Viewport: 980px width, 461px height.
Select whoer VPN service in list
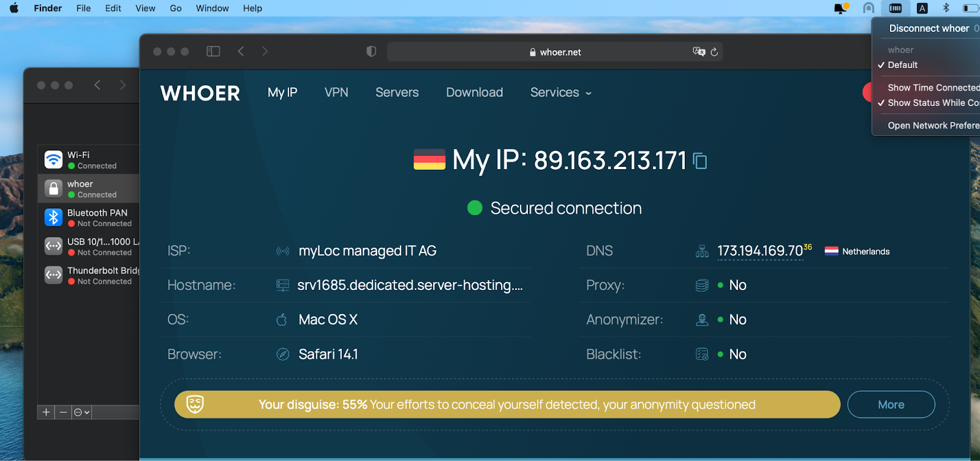[89, 189]
